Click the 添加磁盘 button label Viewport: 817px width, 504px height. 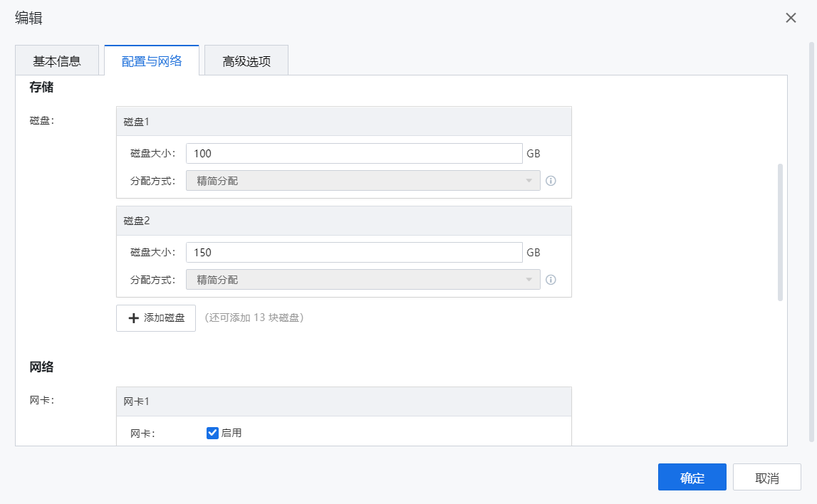tap(165, 318)
